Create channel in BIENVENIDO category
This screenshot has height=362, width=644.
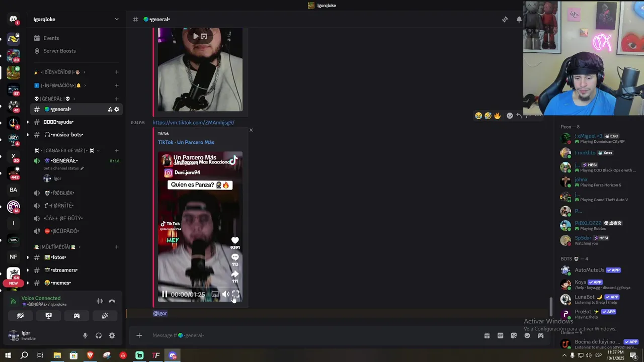tap(117, 72)
